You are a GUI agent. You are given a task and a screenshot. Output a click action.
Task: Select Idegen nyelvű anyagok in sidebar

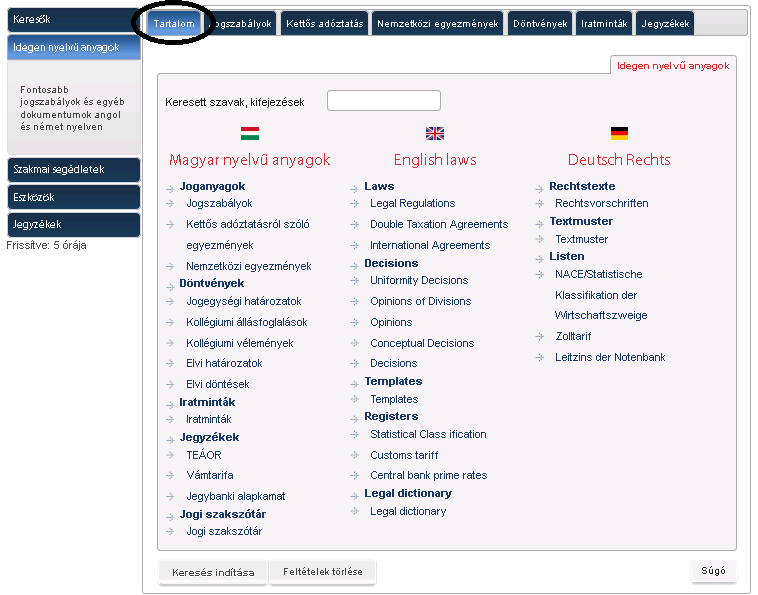point(73,47)
